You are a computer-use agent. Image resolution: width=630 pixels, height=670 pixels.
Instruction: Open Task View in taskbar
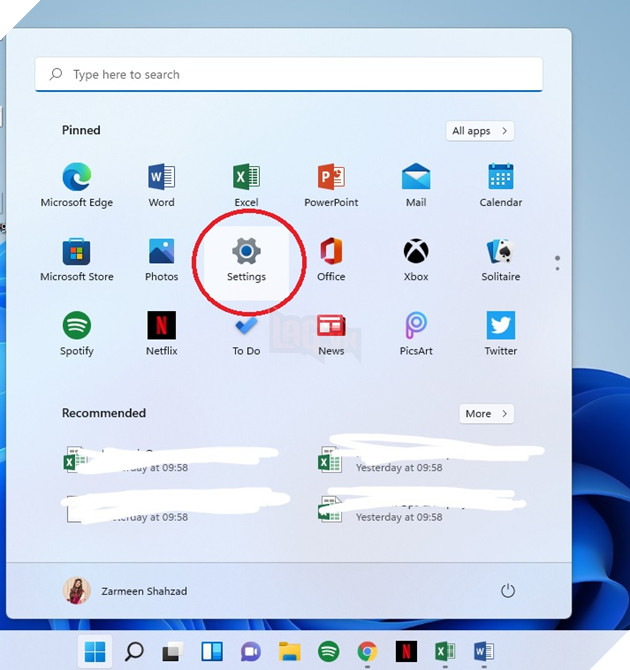[173, 652]
